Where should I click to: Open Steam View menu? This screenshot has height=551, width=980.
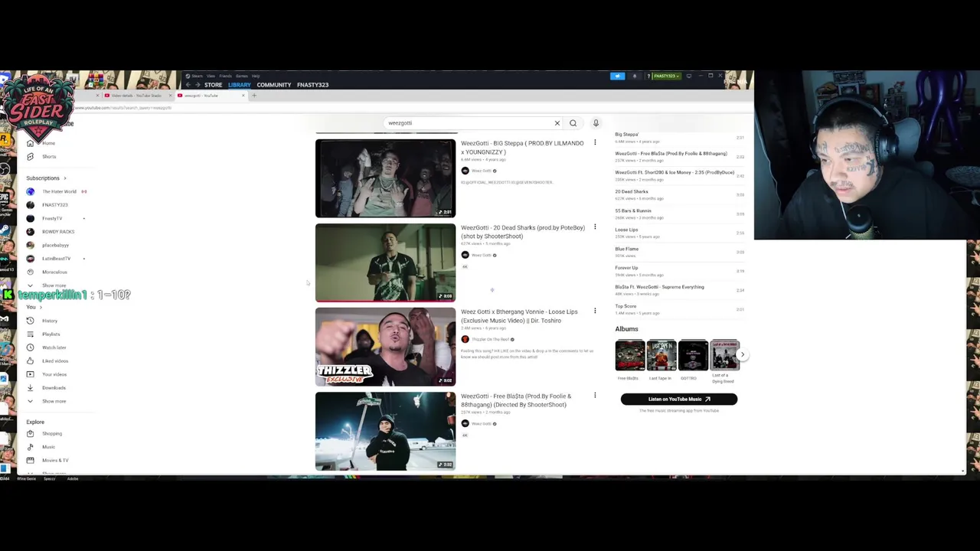pos(211,77)
